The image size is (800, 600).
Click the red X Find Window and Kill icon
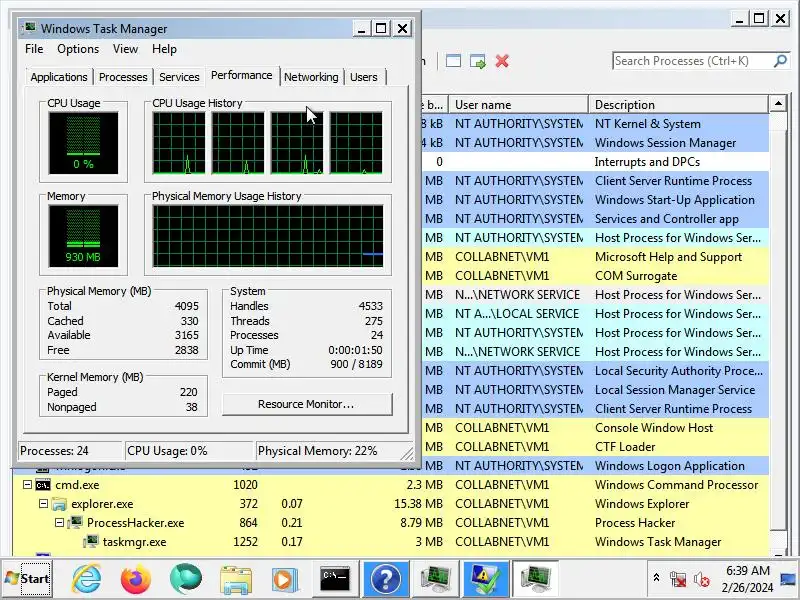(x=502, y=61)
